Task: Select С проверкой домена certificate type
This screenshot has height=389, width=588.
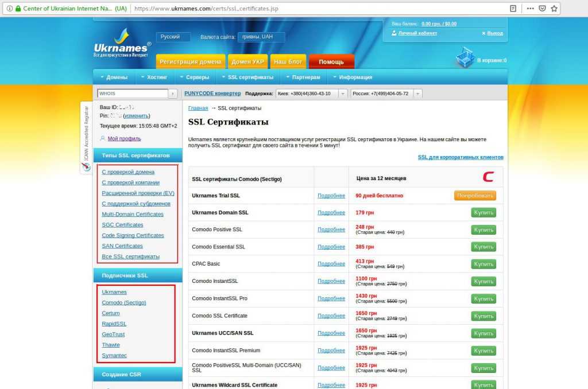Action: [x=128, y=172]
